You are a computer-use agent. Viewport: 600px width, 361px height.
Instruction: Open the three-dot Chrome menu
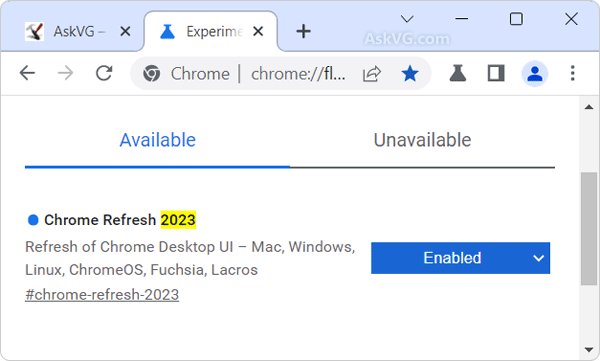[x=572, y=73]
